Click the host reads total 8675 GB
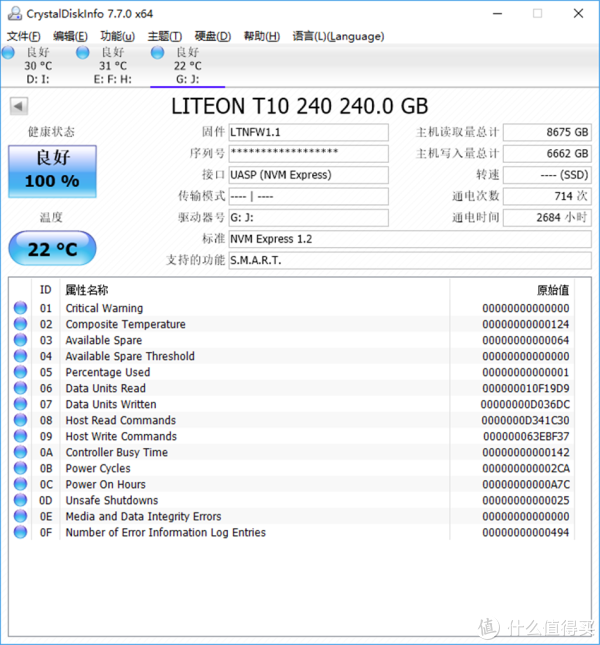 pos(547,132)
